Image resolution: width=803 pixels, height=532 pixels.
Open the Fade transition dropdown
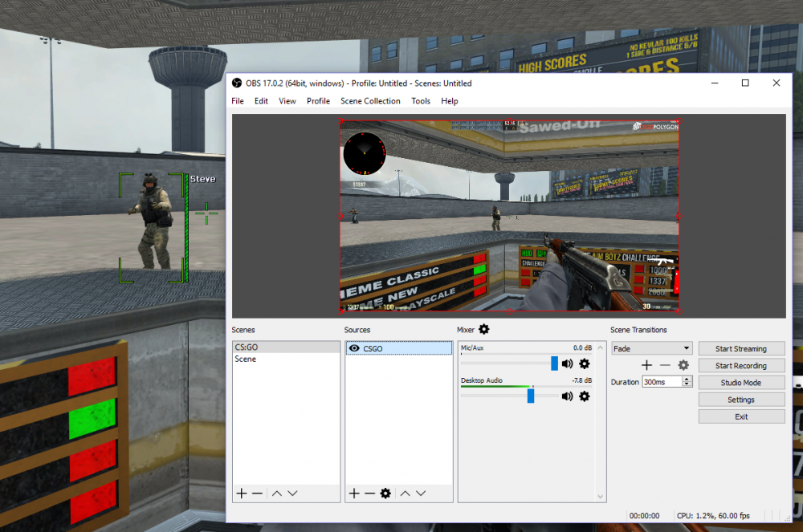click(651, 348)
